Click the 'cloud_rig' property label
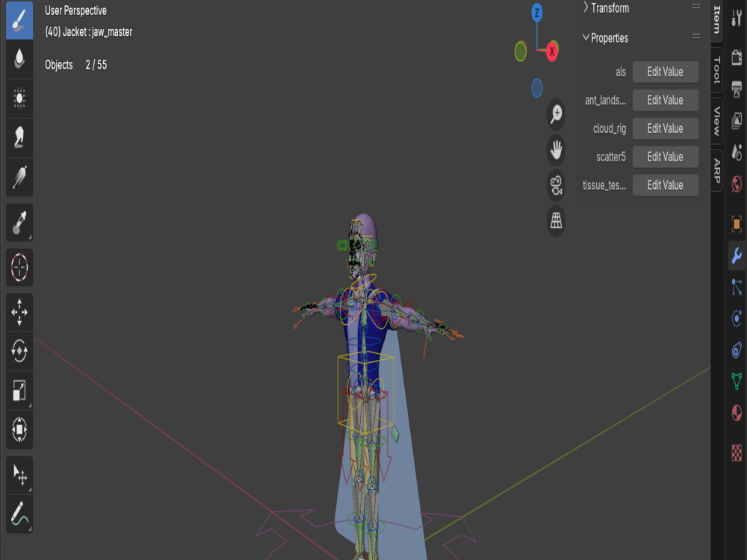 tap(610, 129)
